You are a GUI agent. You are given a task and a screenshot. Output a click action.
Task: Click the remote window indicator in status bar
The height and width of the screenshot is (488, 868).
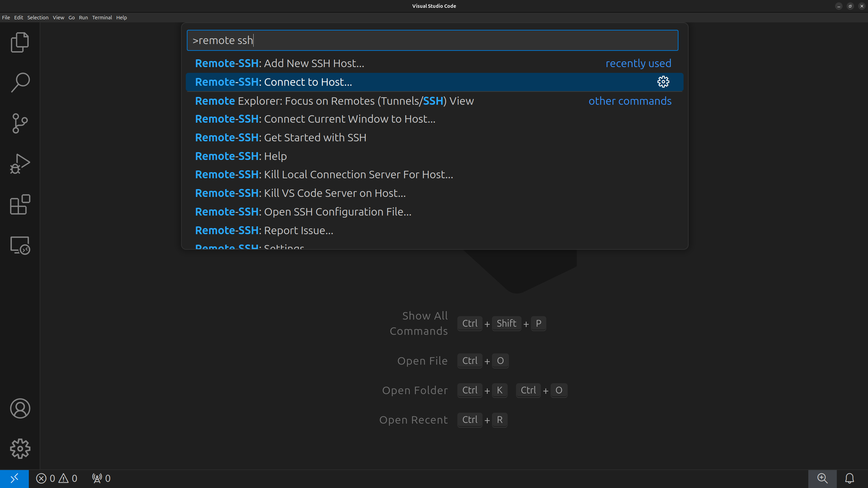14,479
